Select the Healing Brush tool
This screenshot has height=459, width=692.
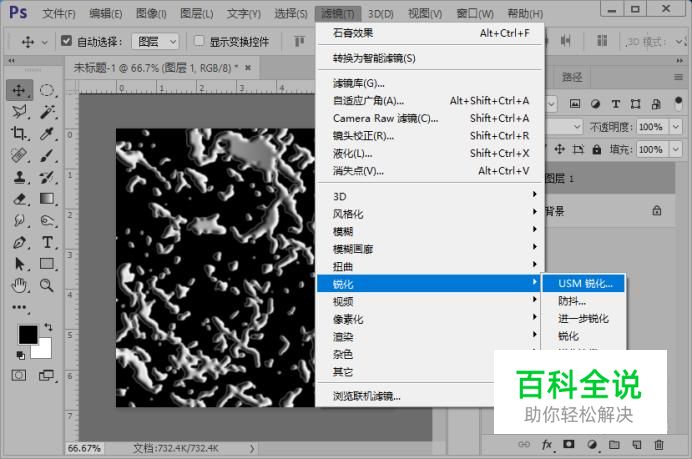[x=19, y=155]
